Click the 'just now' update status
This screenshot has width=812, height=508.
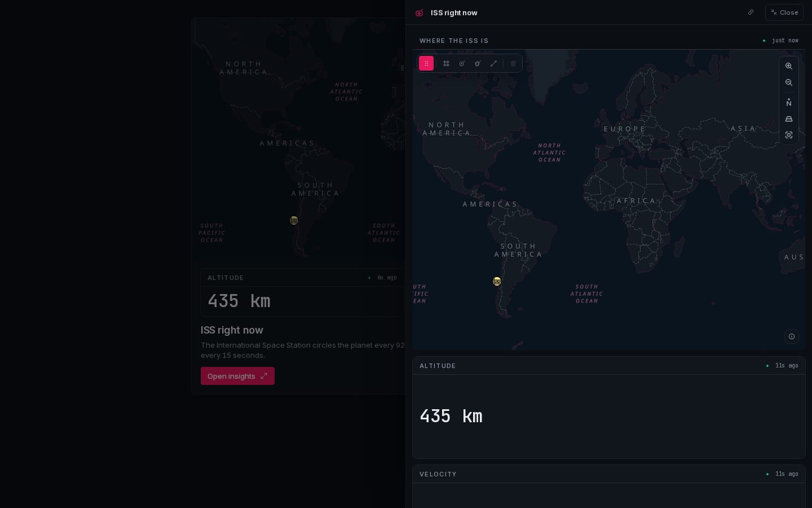785,41
